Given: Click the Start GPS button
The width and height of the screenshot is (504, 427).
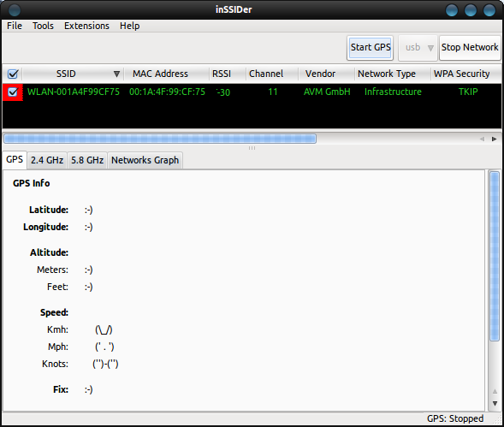Looking at the screenshot, I should tap(371, 48).
